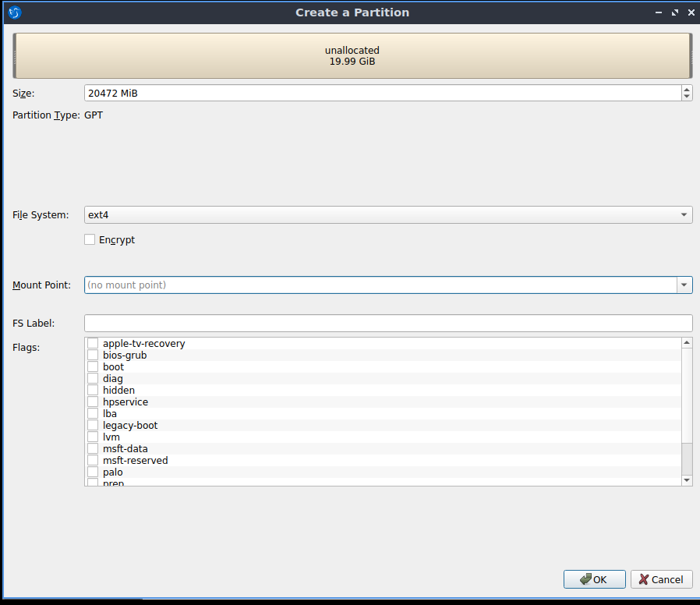Click the left resize handle of the partition bar

tap(15, 55)
